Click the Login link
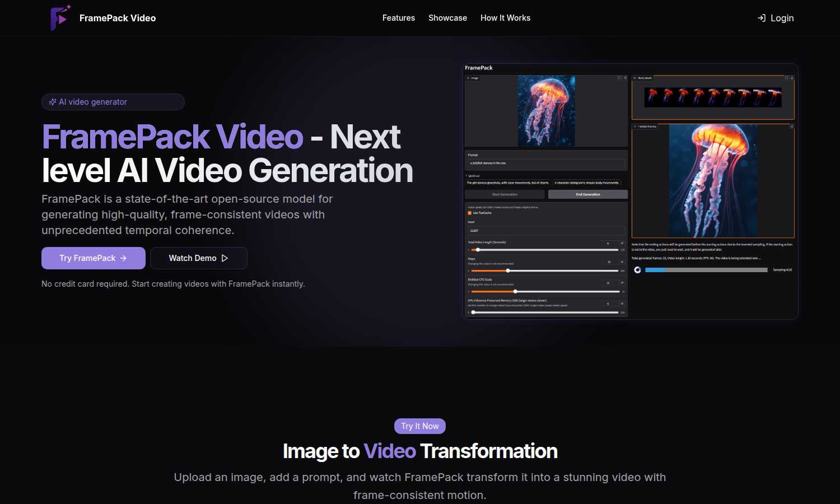Image resolution: width=840 pixels, height=504 pixels. pyautogui.click(x=776, y=18)
